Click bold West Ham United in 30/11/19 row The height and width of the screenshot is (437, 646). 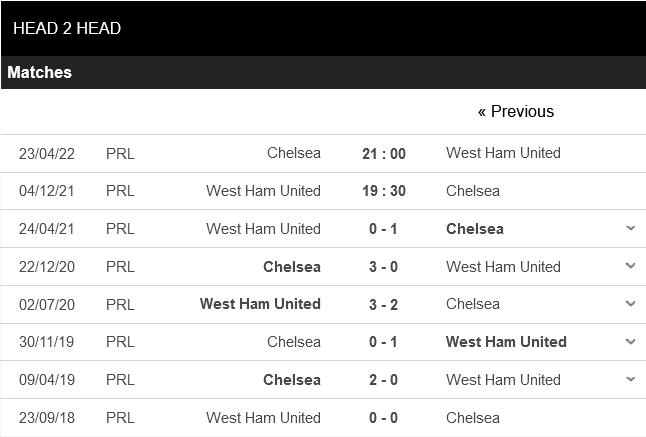pyautogui.click(x=506, y=342)
